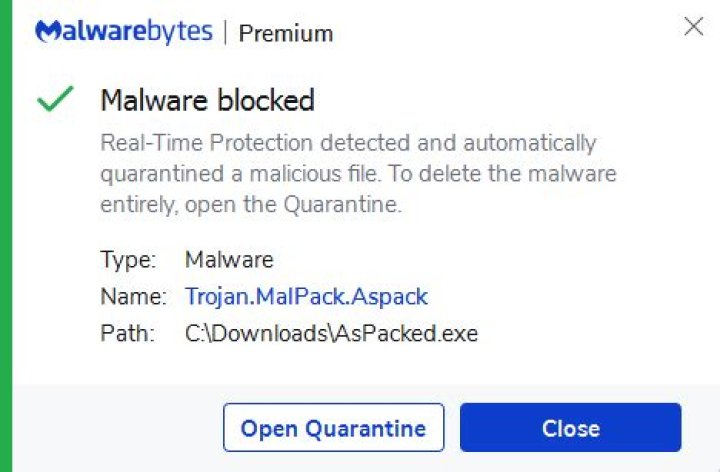720x472 pixels.
Task: Click the "Malware blocked" heading
Action: 207,100
